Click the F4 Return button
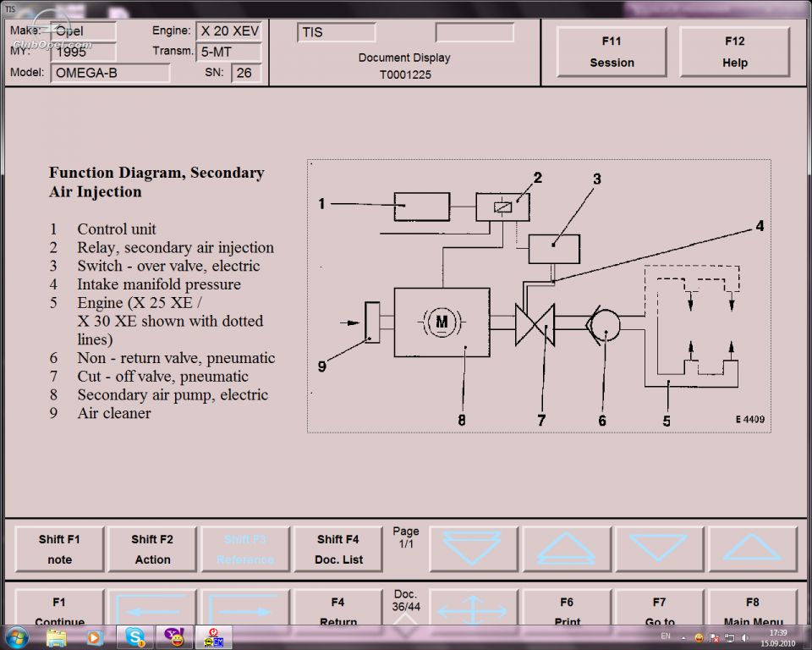 (338, 608)
